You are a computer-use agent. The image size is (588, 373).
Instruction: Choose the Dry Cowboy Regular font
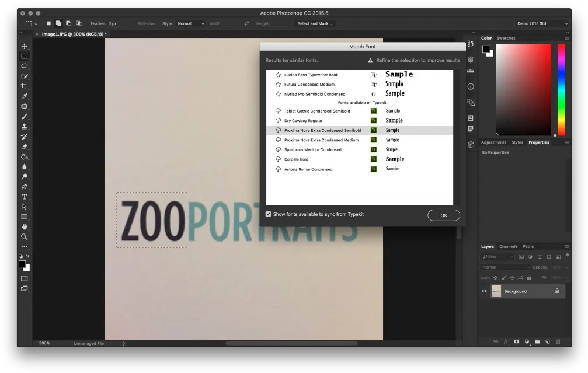pyautogui.click(x=360, y=121)
